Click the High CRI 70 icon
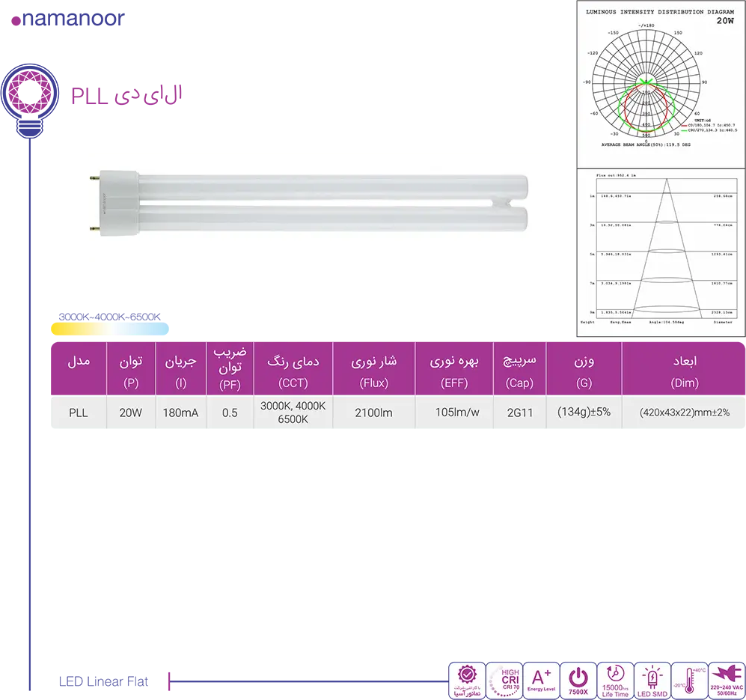 (504, 681)
